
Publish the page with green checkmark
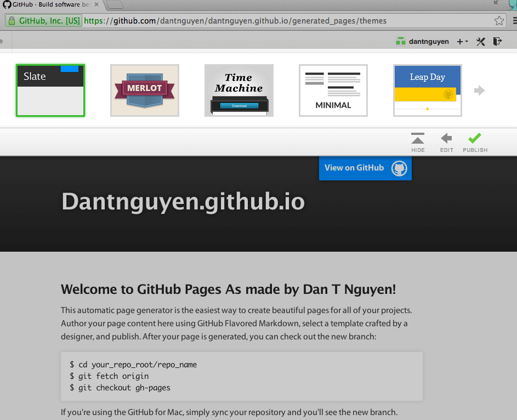tap(475, 143)
